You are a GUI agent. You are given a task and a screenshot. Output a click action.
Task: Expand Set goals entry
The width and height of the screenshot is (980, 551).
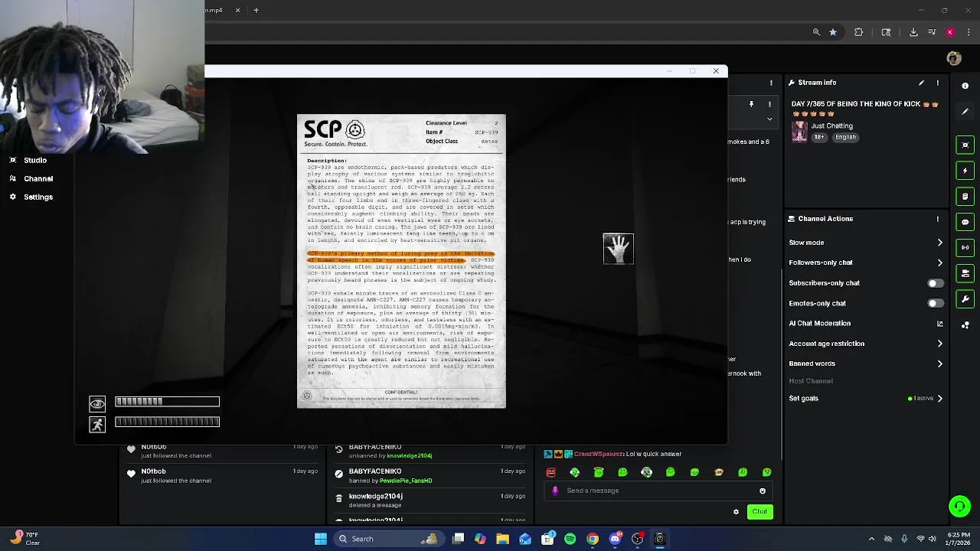940,399
